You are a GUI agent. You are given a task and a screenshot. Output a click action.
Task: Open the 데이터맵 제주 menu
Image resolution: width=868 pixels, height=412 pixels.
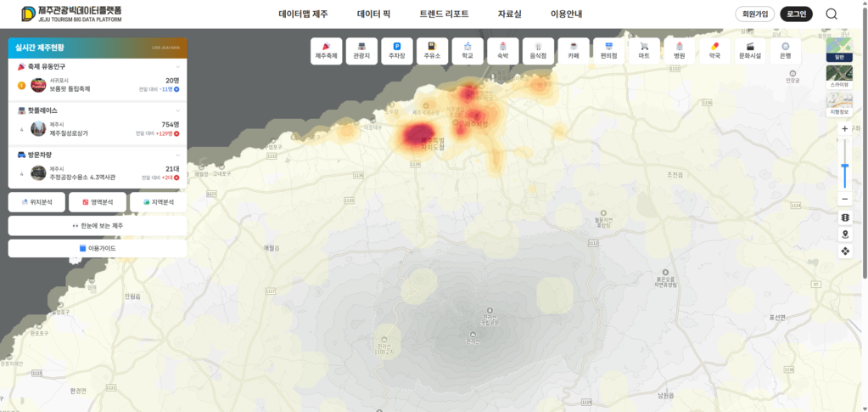[x=303, y=14]
